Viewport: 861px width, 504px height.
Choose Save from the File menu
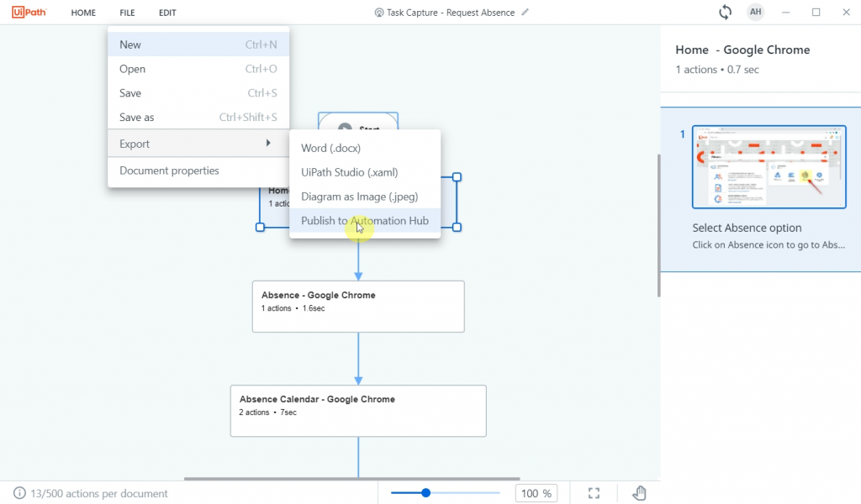point(198,92)
